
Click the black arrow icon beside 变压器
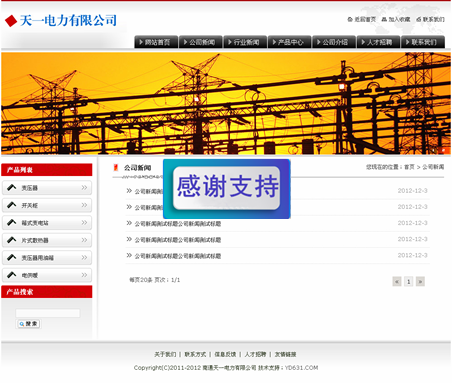pyautogui.click(x=12, y=188)
